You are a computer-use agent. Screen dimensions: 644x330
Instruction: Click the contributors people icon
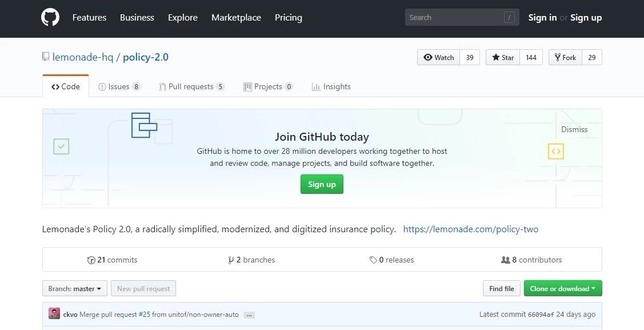(505, 260)
